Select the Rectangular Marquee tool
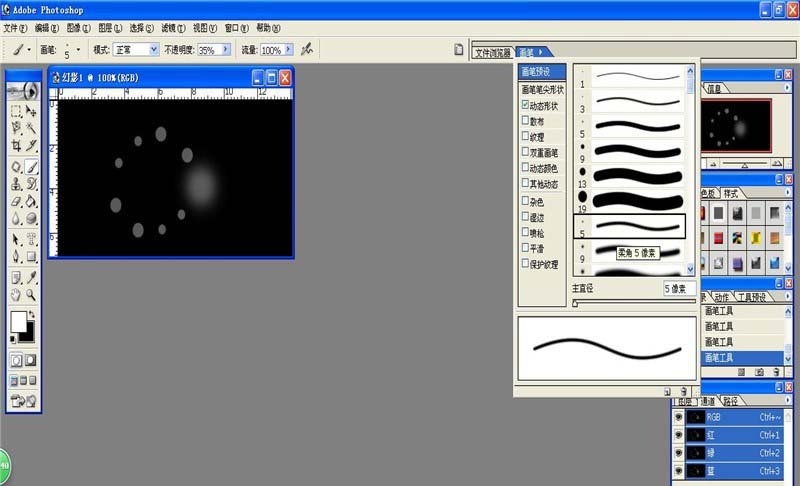 point(16,111)
